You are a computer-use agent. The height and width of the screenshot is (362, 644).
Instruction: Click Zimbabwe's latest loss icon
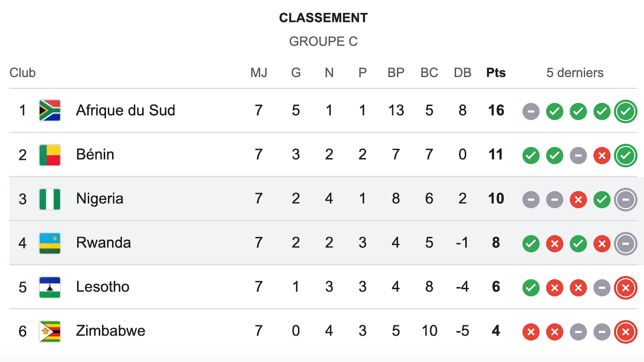tap(625, 332)
